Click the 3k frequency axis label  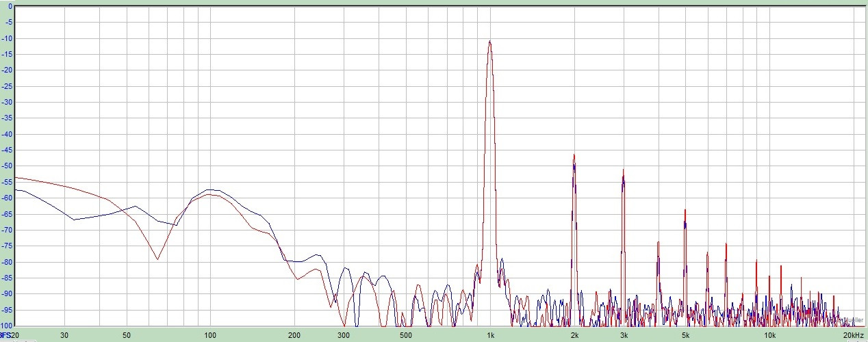[624, 335]
